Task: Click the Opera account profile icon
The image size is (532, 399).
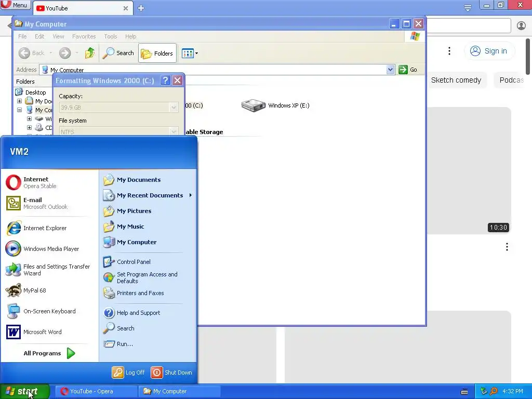Action: point(521,25)
